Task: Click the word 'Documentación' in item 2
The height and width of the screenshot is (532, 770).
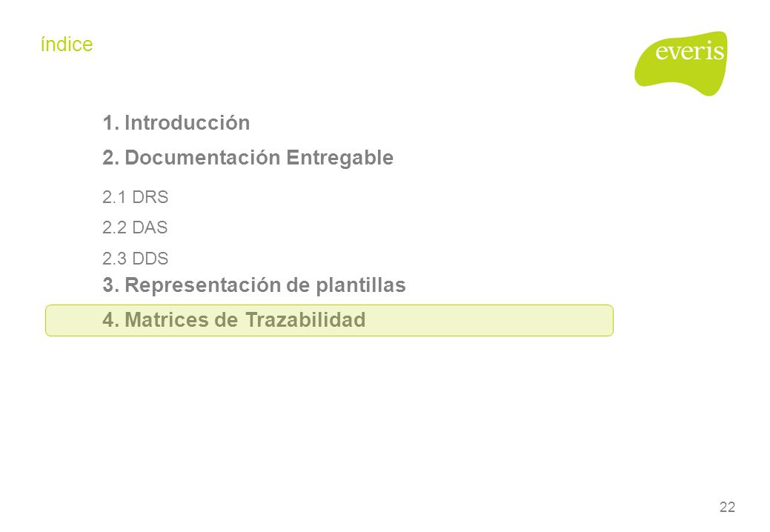Action: pyautogui.click(x=202, y=158)
